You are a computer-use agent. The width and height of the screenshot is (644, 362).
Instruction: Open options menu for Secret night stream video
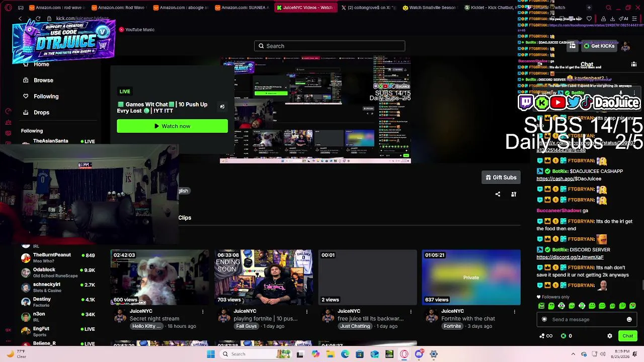tap(203, 312)
